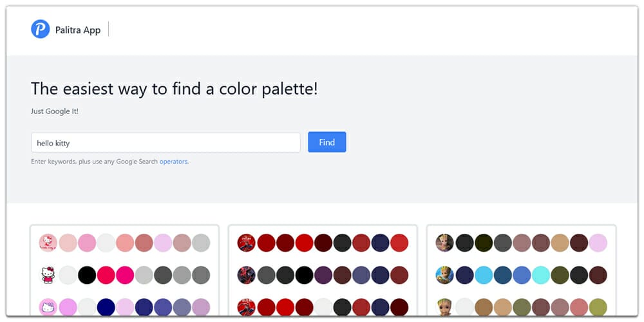
Task: Focus the keyword search field containing hello kitty
Action: point(166,143)
